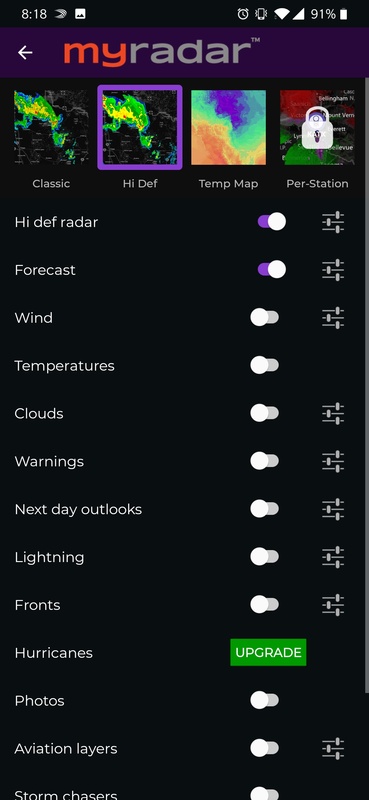Open Hi def radar settings sliders icon
Screen dimensions: 369x800
point(333,222)
